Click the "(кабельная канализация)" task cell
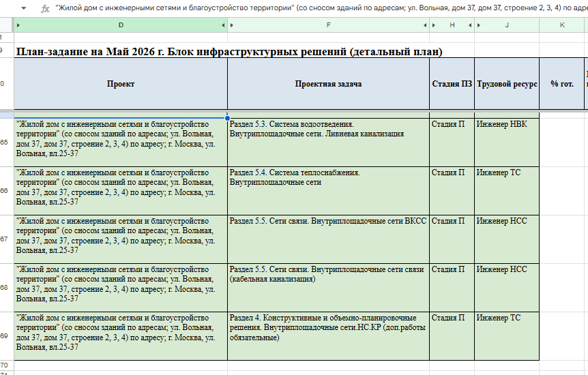The width and height of the screenshot is (588, 375). 329,288
